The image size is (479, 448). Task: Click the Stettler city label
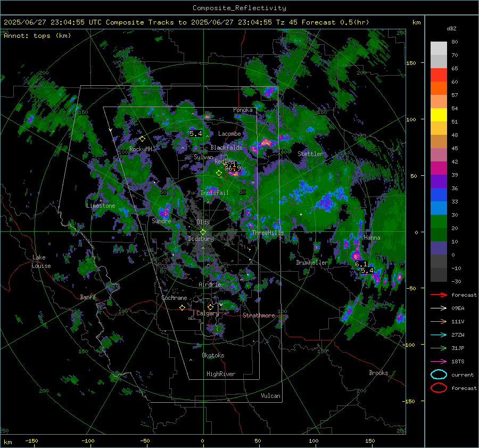coord(310,154)
